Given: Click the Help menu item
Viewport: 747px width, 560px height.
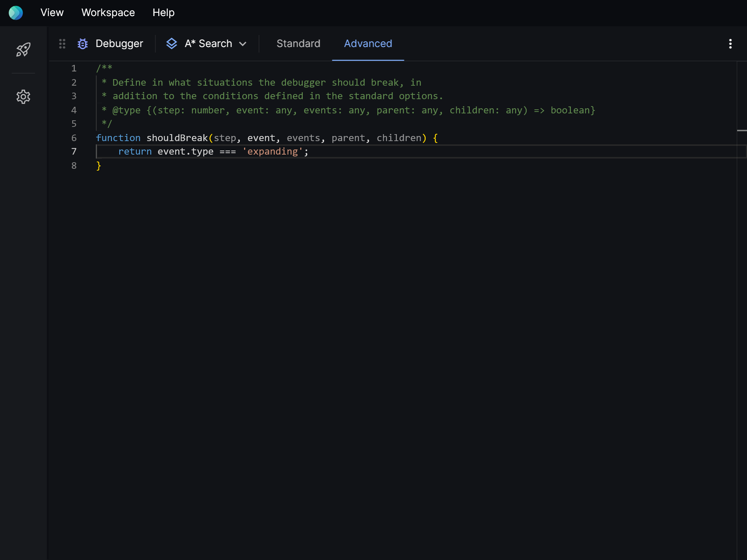Looking at the screenshot, I should point(163,12).
